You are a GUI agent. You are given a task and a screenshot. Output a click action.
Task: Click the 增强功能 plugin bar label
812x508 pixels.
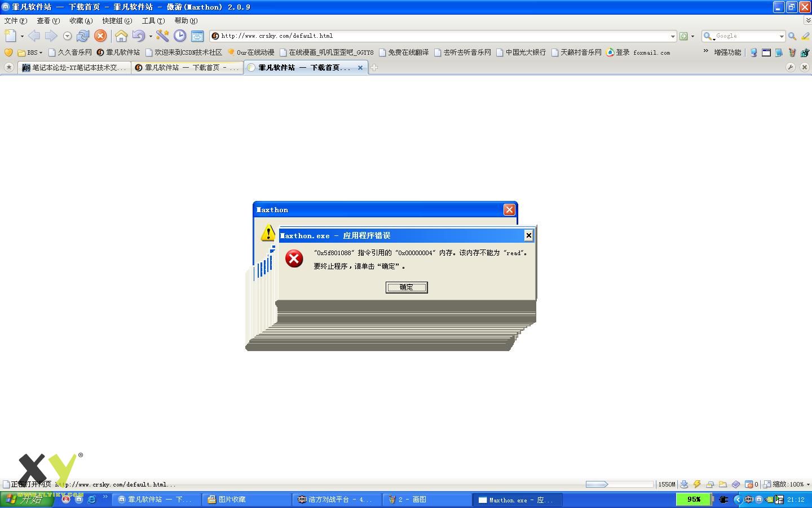[727, 52]
